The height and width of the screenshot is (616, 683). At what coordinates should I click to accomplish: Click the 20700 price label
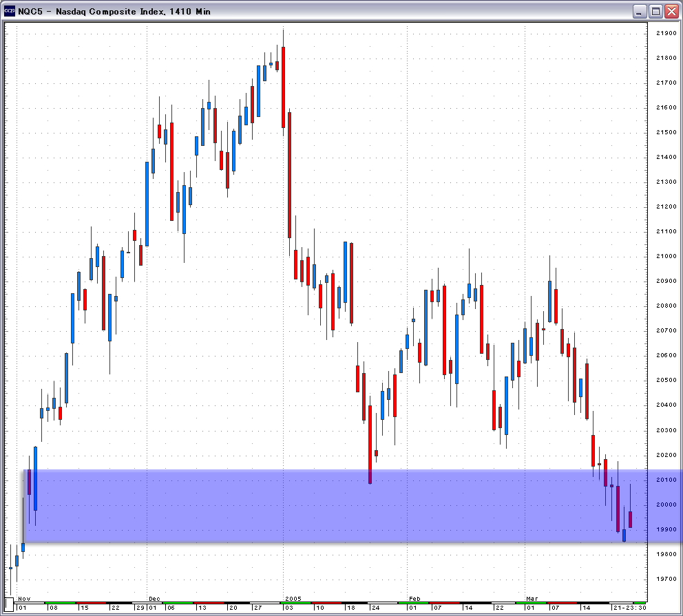(666, 331)
